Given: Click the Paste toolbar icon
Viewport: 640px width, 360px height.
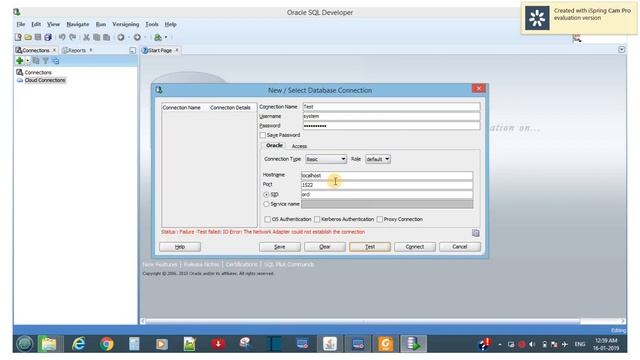Looking at the screenshot, I should [107, 37].
